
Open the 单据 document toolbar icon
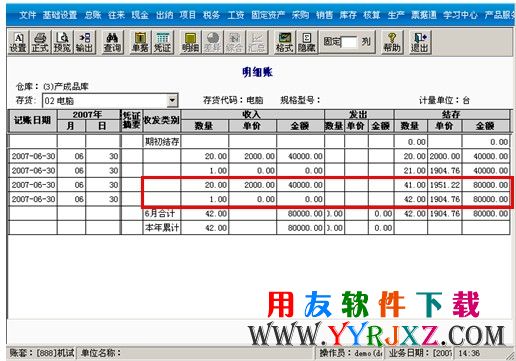tap(140, 42)
